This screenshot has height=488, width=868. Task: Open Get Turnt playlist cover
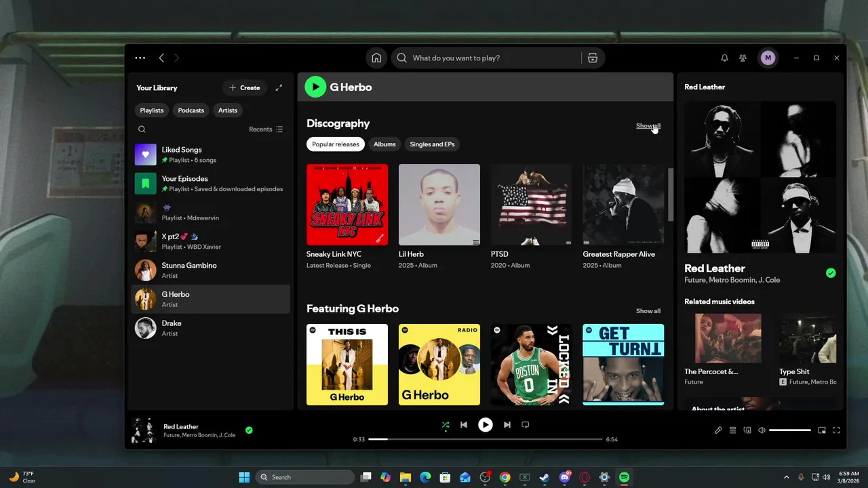point(624,365)
